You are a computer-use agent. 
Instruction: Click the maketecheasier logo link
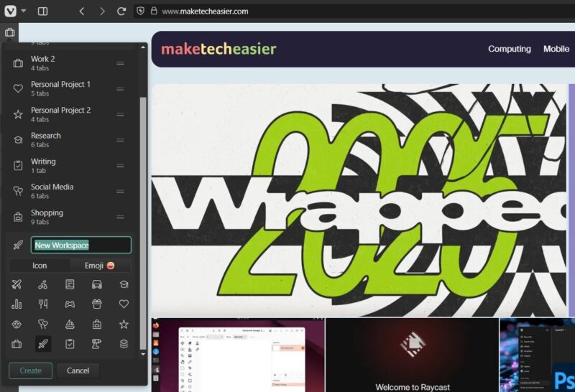[218, 49]
